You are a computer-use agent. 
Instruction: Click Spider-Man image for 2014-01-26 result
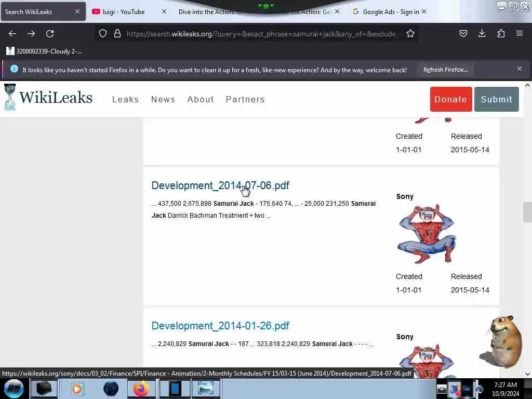coord(427,361)
